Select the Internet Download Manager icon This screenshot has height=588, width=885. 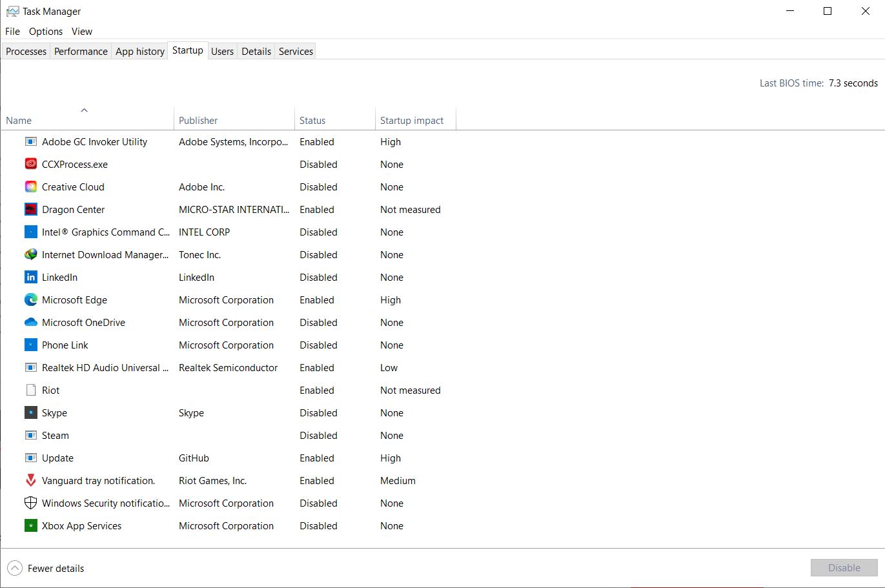pyautogui.click(x=30, y=254)
